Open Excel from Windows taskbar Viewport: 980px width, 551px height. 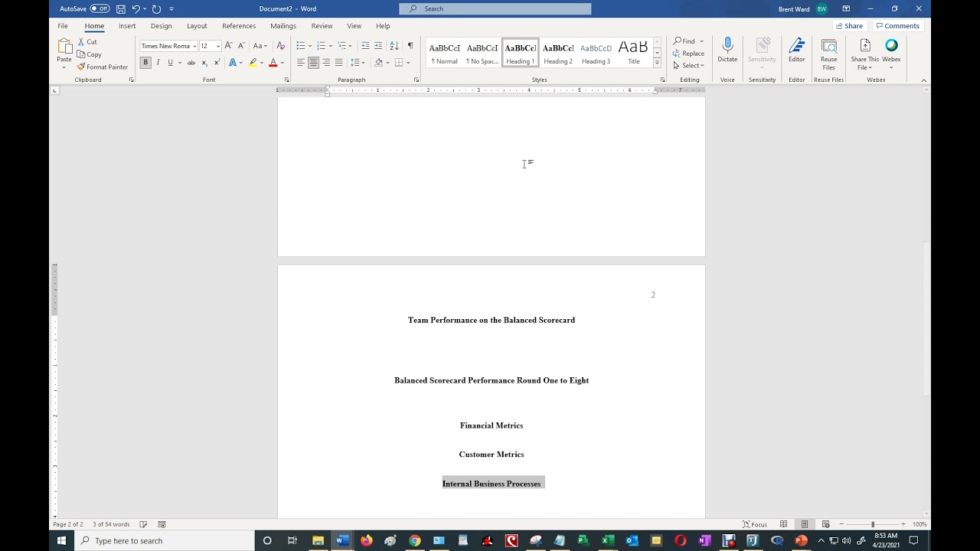coord(607,540)
